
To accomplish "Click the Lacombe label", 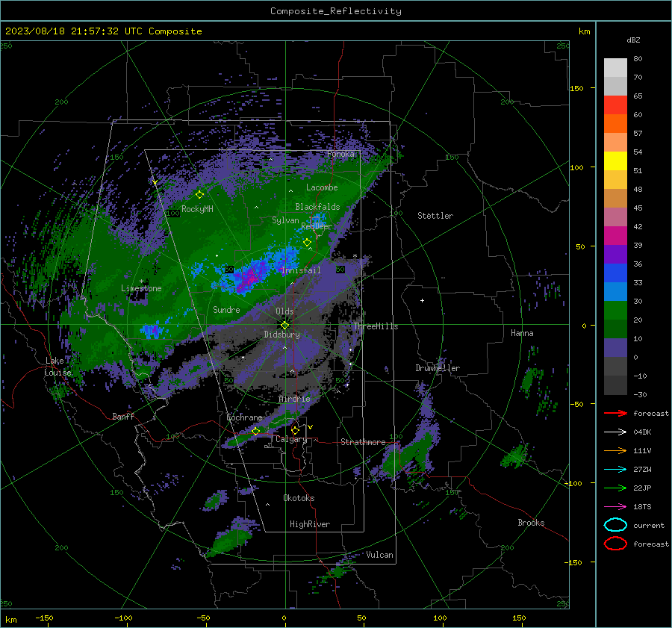I will pyautogui.click(x=322, y=187).
